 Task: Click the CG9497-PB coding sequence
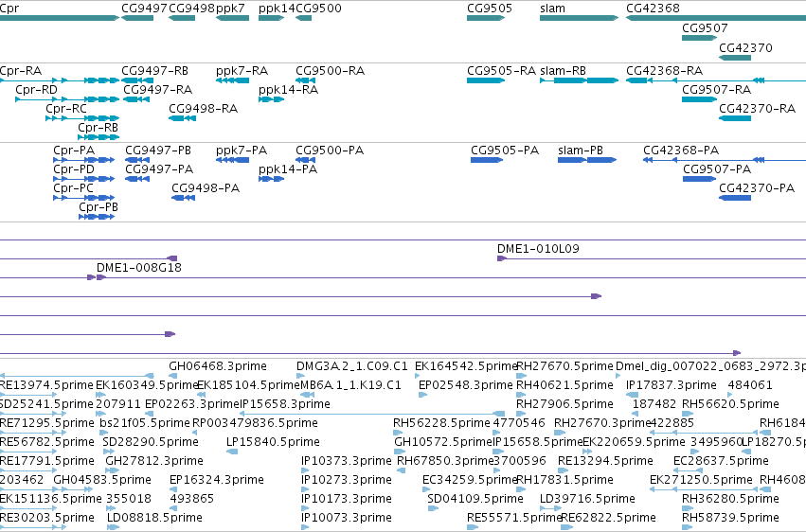(x=137, y=160)
